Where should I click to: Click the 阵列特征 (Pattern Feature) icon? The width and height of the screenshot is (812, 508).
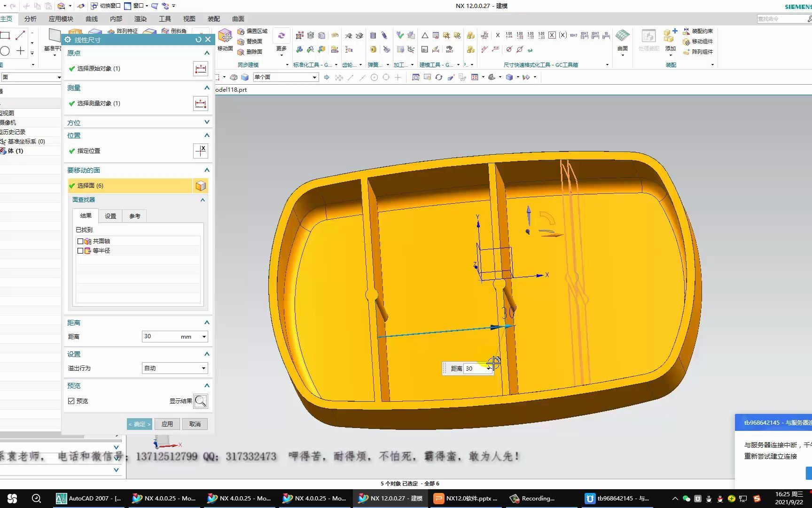click(x=111, y=31)
